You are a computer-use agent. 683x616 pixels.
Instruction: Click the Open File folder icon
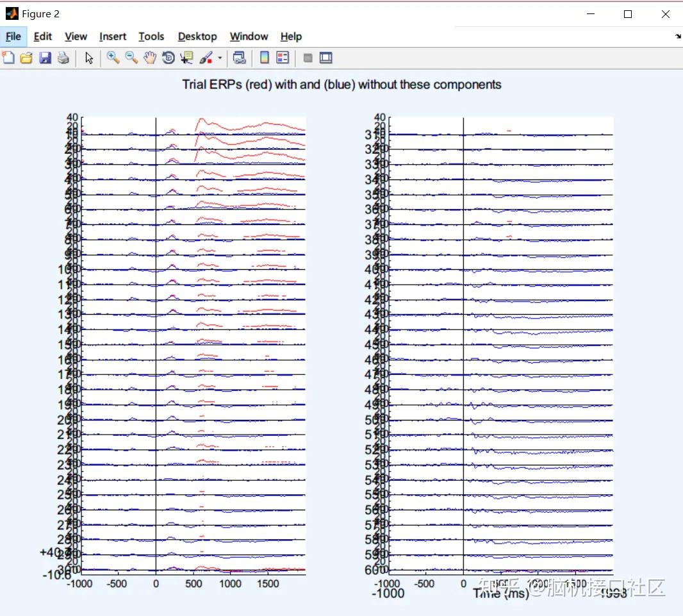coord(26,58)
